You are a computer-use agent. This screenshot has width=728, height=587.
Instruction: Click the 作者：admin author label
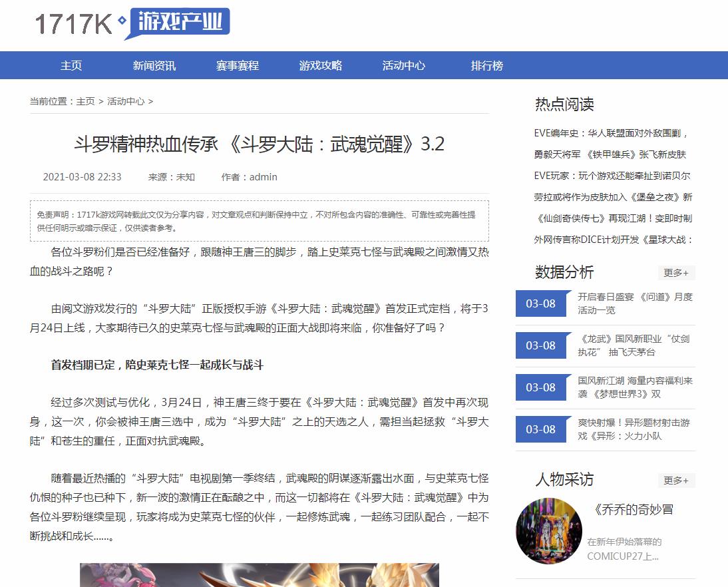[x=250, y=177]
